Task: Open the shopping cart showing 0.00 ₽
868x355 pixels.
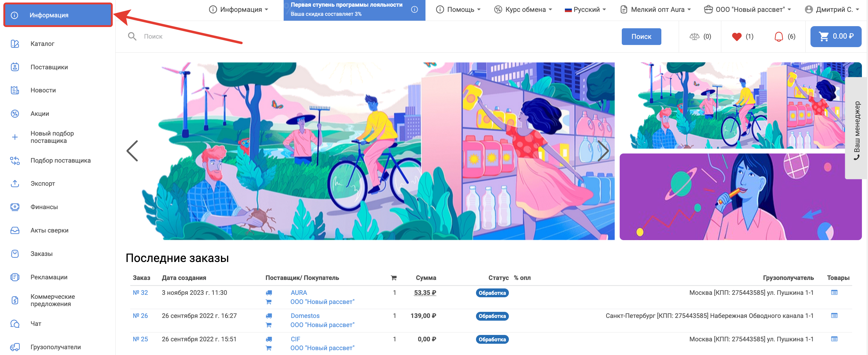Action: tap(835, 36)
